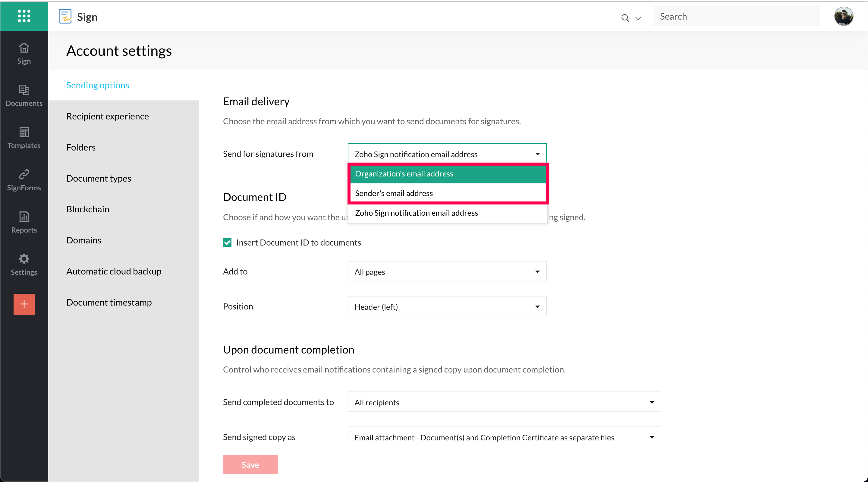The image size is (868, 482).
Task: Open Recipient experience settings tab
Action: (108, 116)
